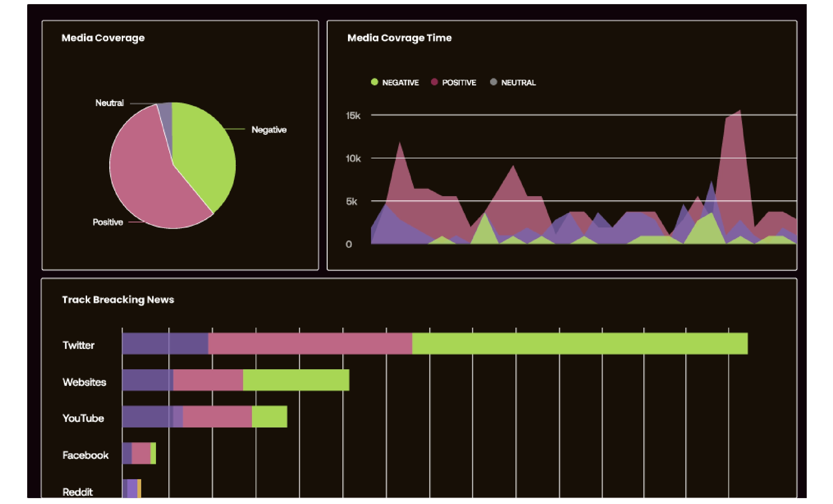Click the orange segment of Reddit bar
The width and height of the screenshot is (833, 504).
pos(139,489)
